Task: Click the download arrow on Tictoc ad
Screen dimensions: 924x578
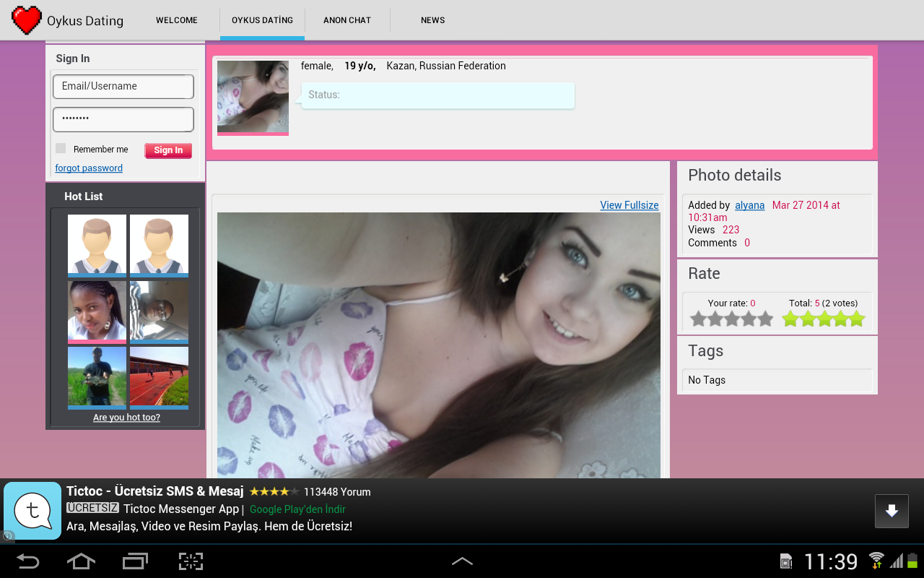Action: [x=892, y=511]
